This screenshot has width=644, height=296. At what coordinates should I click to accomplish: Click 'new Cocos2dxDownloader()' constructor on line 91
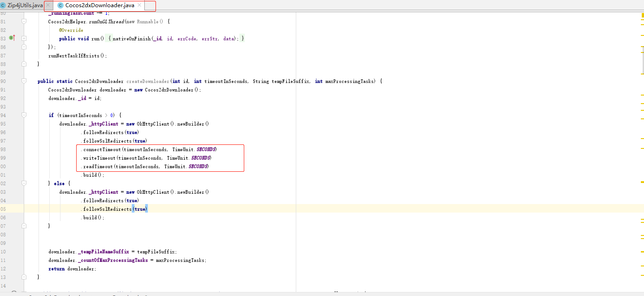(x=168, y=90)
